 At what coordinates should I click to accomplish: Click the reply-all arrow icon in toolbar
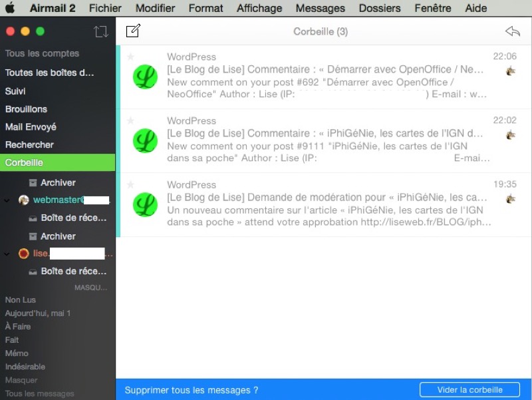pos(512,31)
